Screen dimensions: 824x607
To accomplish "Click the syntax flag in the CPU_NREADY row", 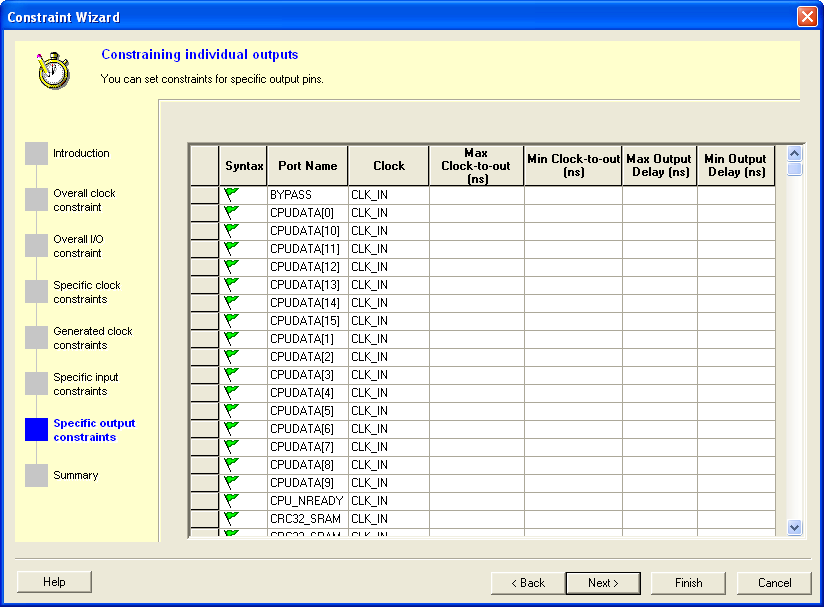I will pos(231,500).
